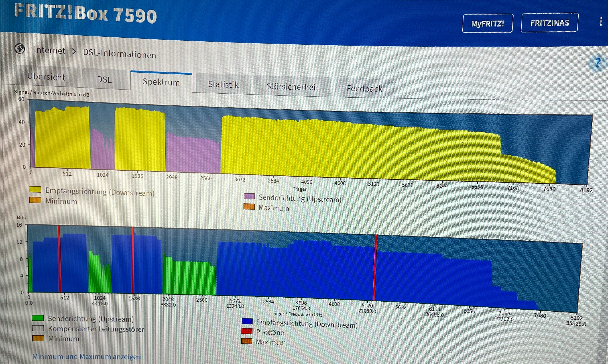Viewport: 608px width, 364px height.
Task: Click the breadcrumb chevron after Internet
Action: click(x=74, y=52)
